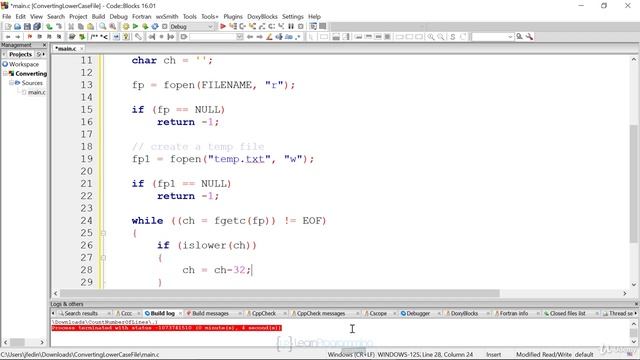Screen dimensions: 640x360
Task: Click the editor vertical scrollbar thumb
Action: coord(633,184)
